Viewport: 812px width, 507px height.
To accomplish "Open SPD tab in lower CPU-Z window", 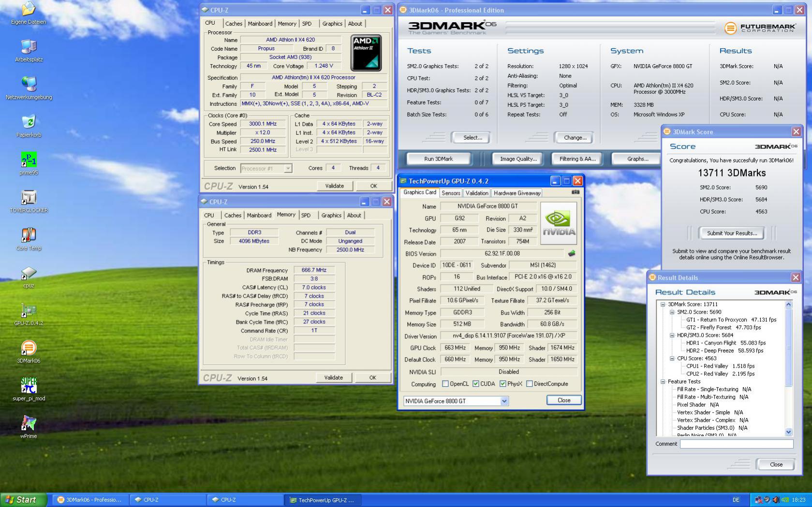I will pos(306,216).
